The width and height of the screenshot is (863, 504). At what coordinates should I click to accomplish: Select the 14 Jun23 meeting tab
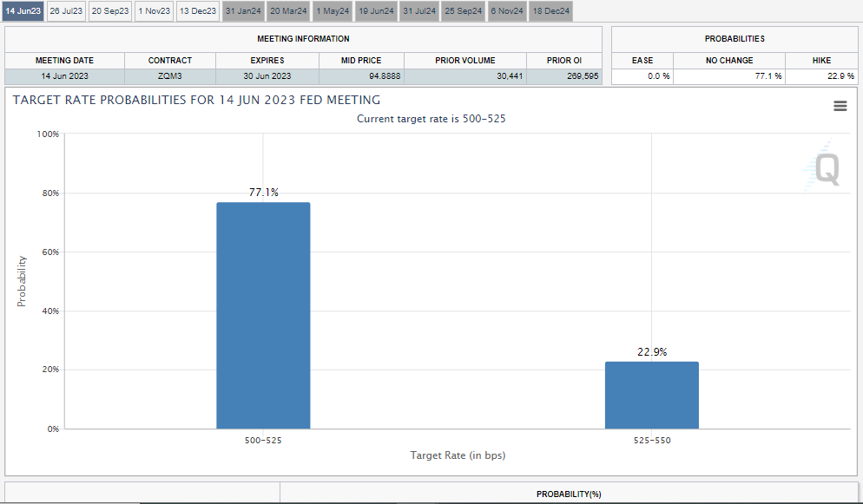(x=22, y=11)
